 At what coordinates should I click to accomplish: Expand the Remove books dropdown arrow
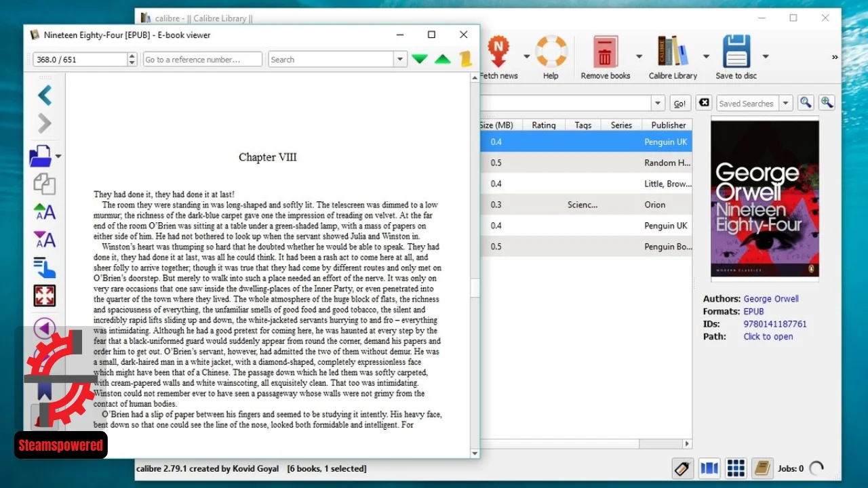pos(639,56)
